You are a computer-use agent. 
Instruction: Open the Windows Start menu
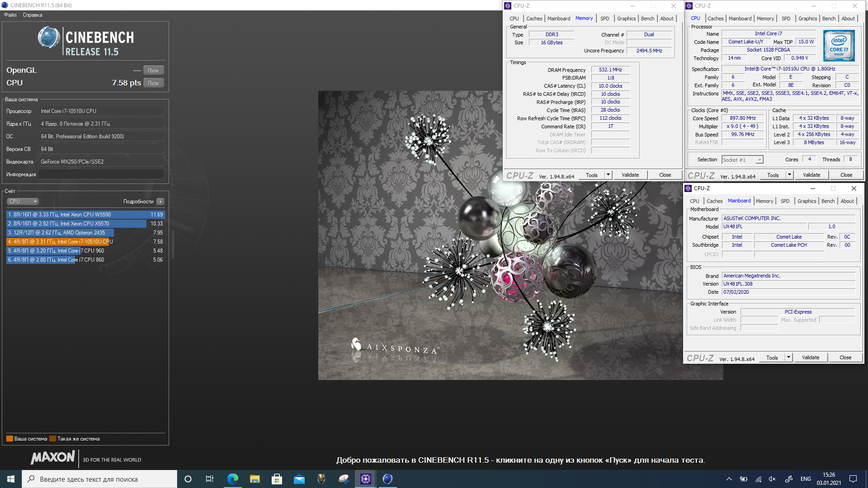click(11, 479)
